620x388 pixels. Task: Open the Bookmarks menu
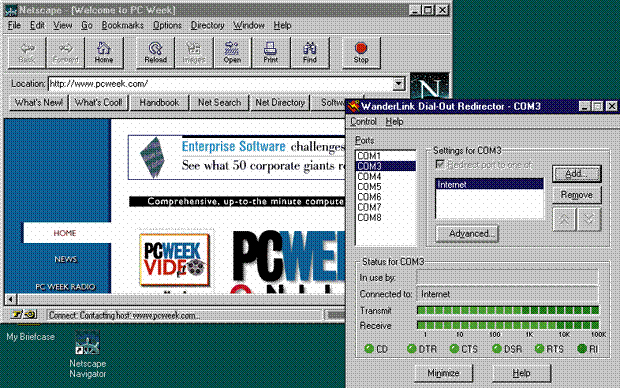pos(123,25)
